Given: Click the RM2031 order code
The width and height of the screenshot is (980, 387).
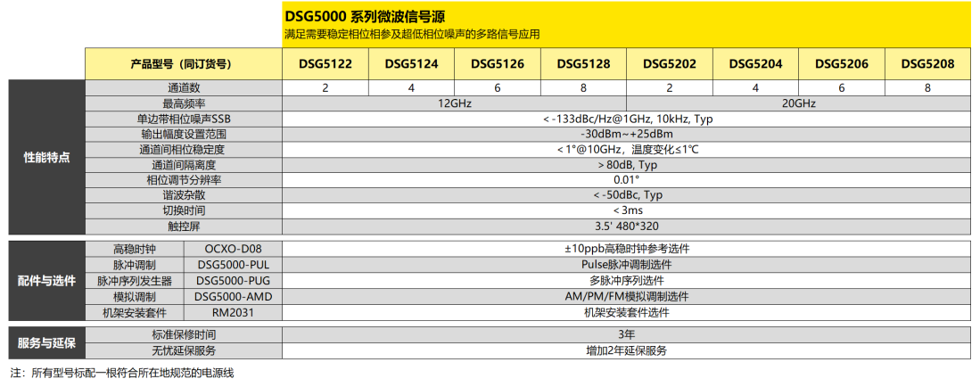Looking at the screenshot, I should 233,312.
